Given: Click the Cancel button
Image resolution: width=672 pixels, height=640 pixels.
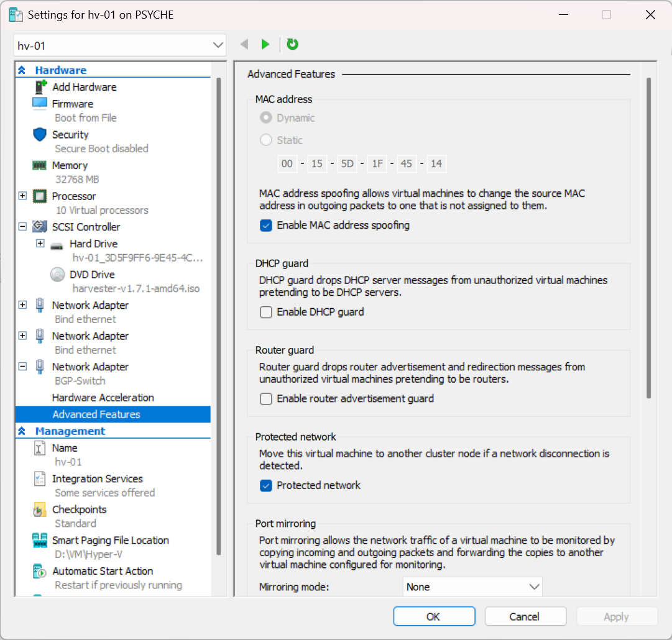Looking at the screenshot, I should 525,616.
